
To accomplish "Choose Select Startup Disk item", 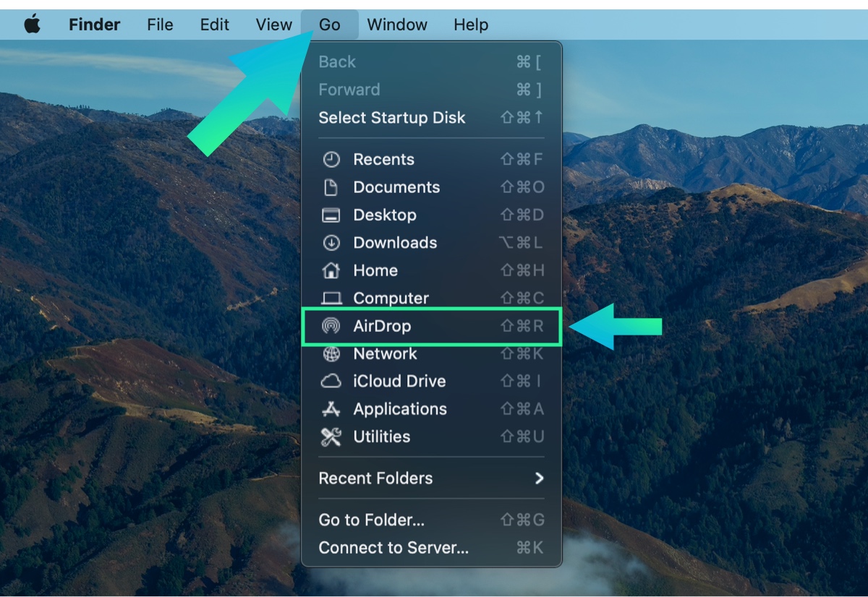I will click(x=392, y=118).
